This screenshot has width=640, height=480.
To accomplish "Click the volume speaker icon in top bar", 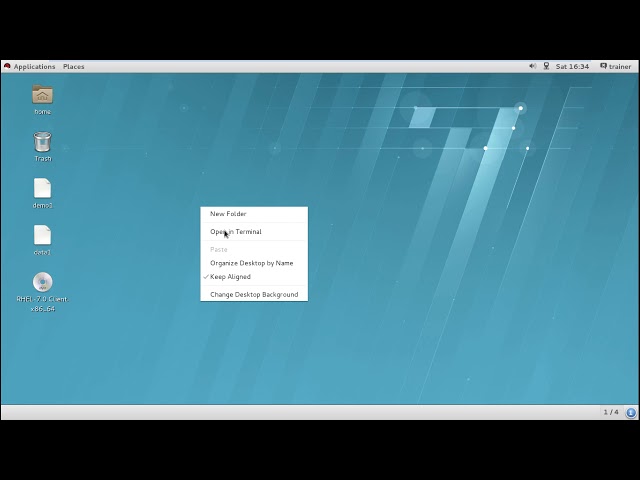I will [x=533, y=66].
